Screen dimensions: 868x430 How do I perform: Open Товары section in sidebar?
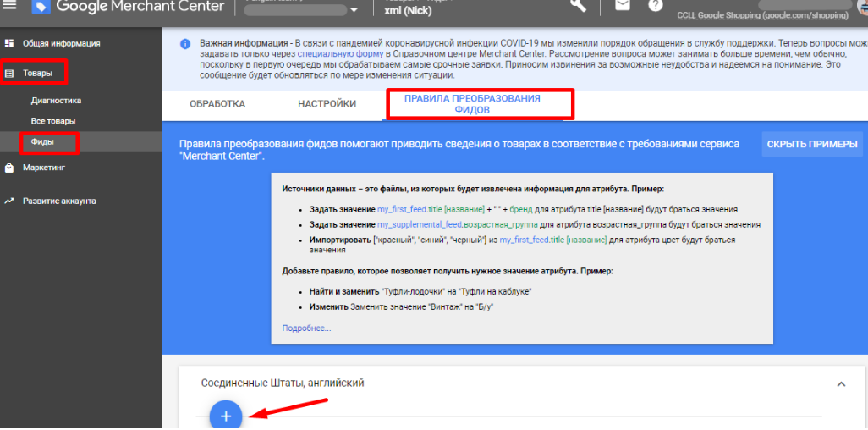point(37,73)
